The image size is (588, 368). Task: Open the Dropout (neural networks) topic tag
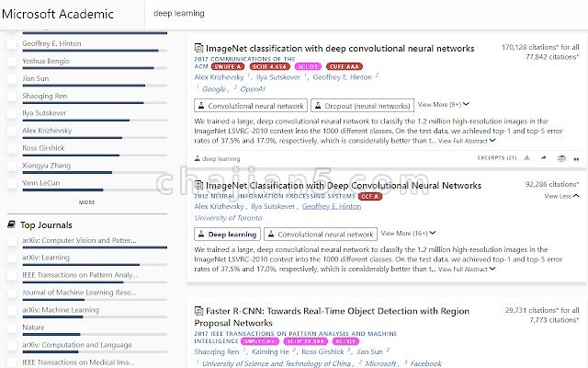(362, 106)
